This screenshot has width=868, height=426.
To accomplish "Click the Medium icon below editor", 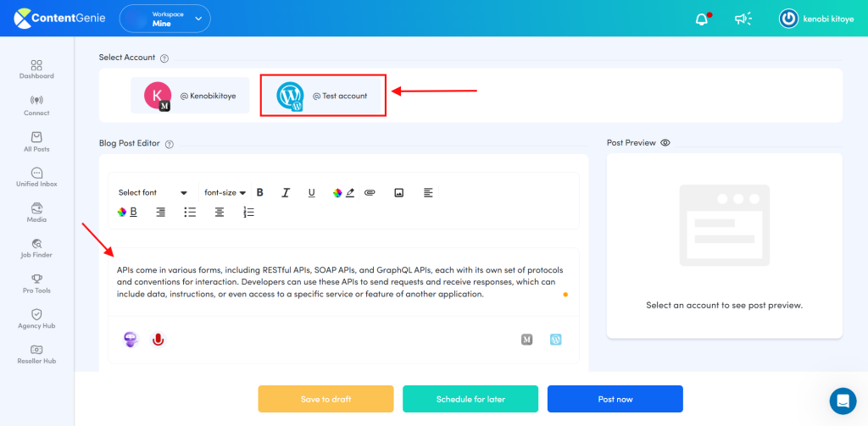I will click(527, 340).
